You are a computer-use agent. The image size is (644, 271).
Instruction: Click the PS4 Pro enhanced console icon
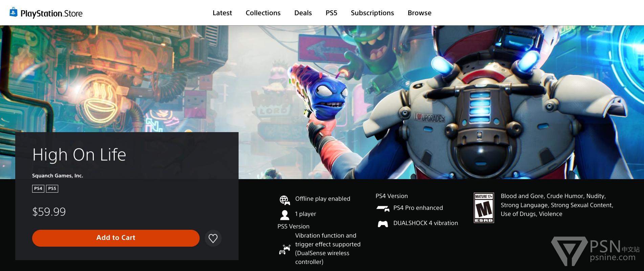(383, 208)
